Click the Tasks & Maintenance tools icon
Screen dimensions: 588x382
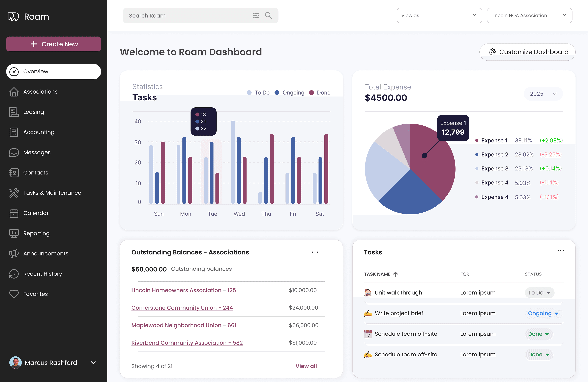click(14, 193)
